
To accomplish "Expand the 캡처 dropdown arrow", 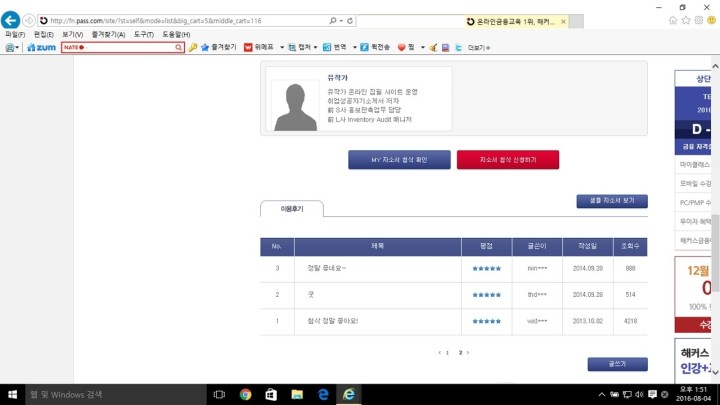I will (315, 47).
